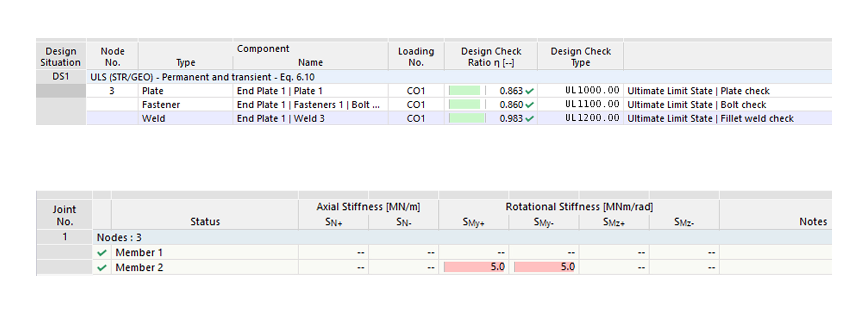Select the Nodes : 3 group row

tap(119, 237)
